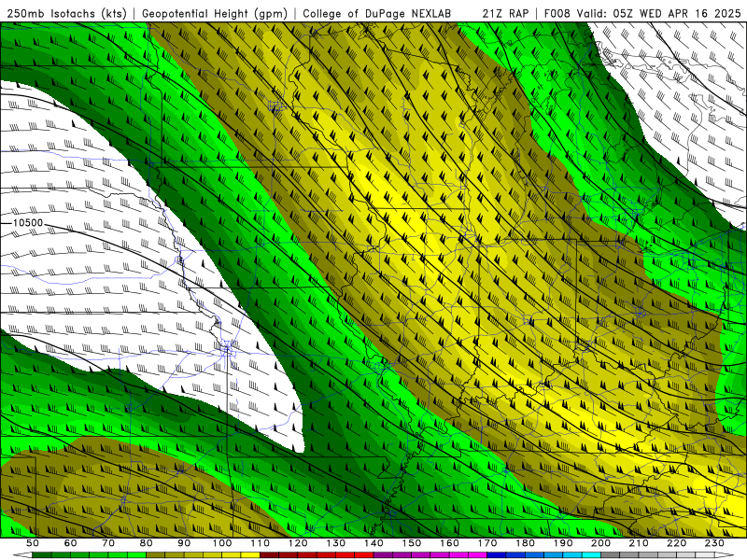Click the legend value "60"
This screenshot has height=560, width=747.
[x=70, y=543]
